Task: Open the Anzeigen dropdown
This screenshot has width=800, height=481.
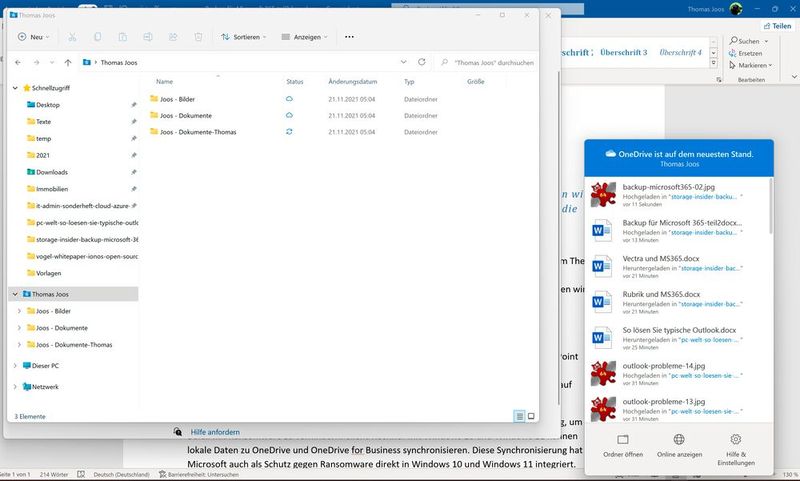Action: click(304, 37)
